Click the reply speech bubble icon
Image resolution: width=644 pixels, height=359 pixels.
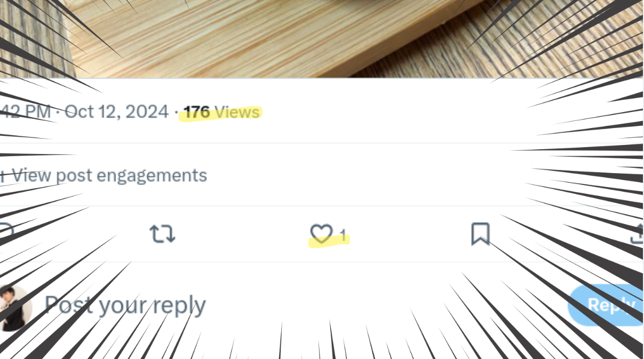click(5, 233)
